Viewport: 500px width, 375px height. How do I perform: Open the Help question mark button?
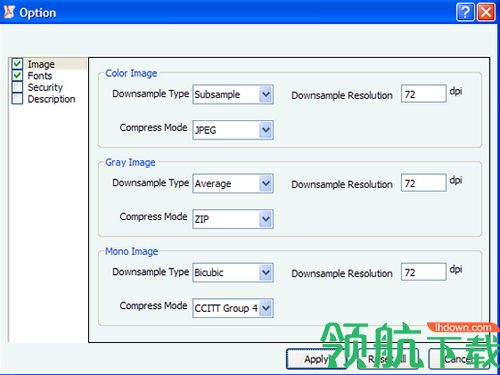point(465,13)
